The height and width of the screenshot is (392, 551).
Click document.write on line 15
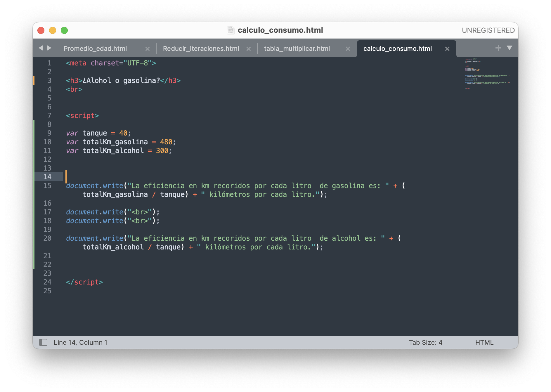point(95,186)
